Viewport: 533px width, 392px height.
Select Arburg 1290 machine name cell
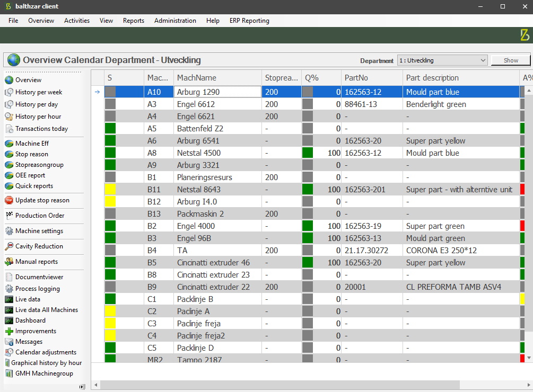pyautogui.click(x=217, y=92)
